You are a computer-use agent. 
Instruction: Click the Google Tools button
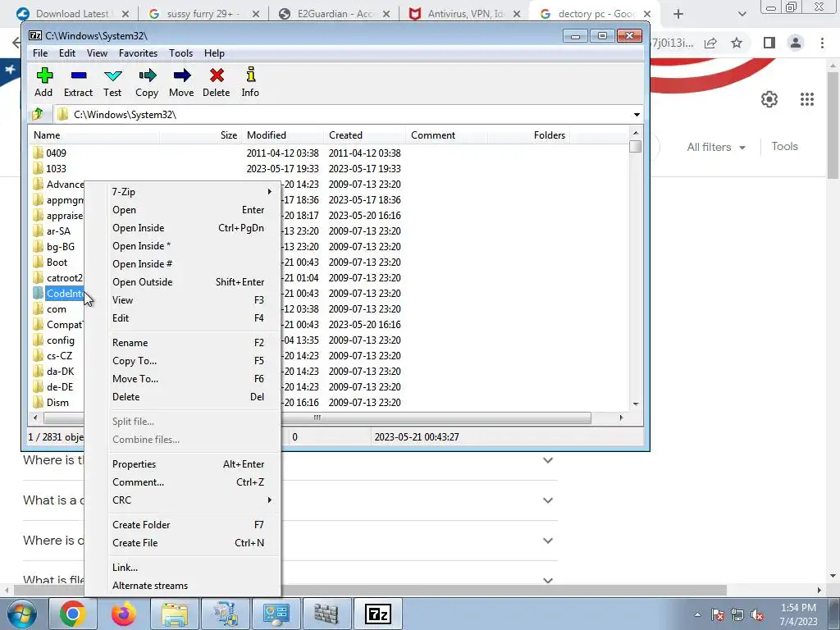pyautogui.click(x=784, y=146)
